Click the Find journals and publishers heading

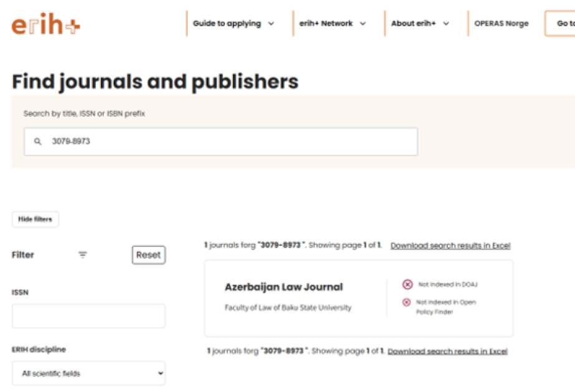pyautogui.click(x=155, y=82)
